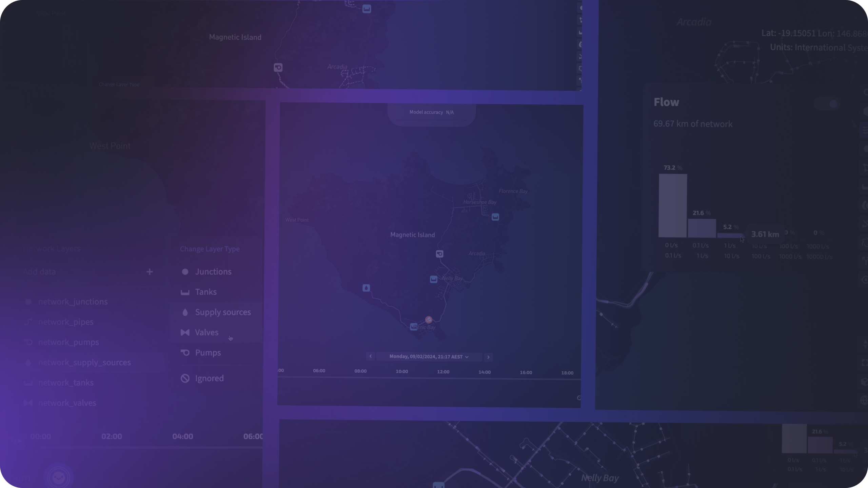Click the tank icon beside Nelly Bay label
Screen dimensions: 868x488
click(433, 279)
